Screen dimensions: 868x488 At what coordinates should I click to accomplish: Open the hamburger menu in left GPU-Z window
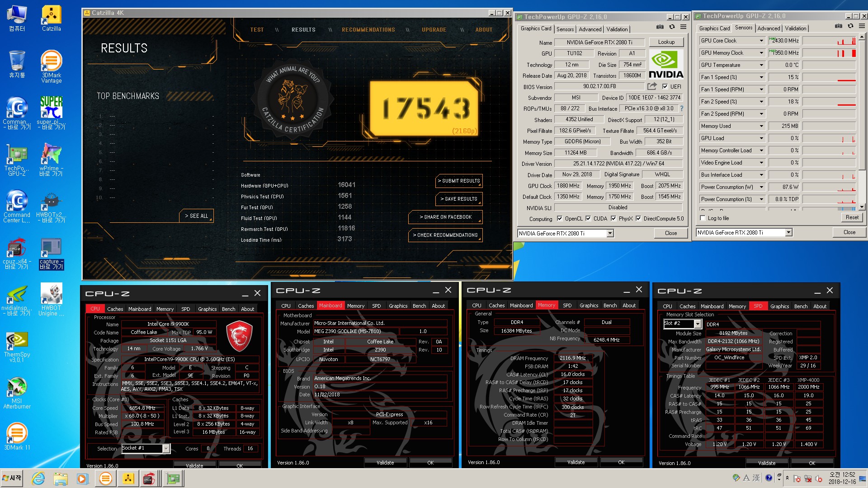(683, 27)
